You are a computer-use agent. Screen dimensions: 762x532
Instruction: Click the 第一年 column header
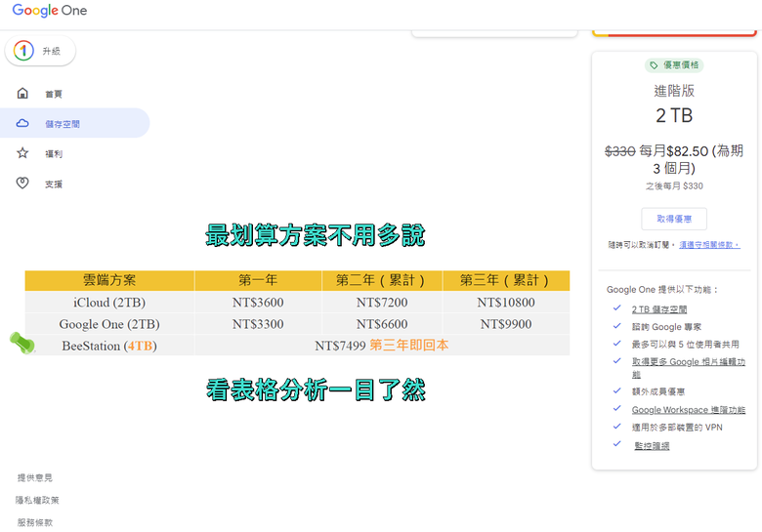[258, 280]
